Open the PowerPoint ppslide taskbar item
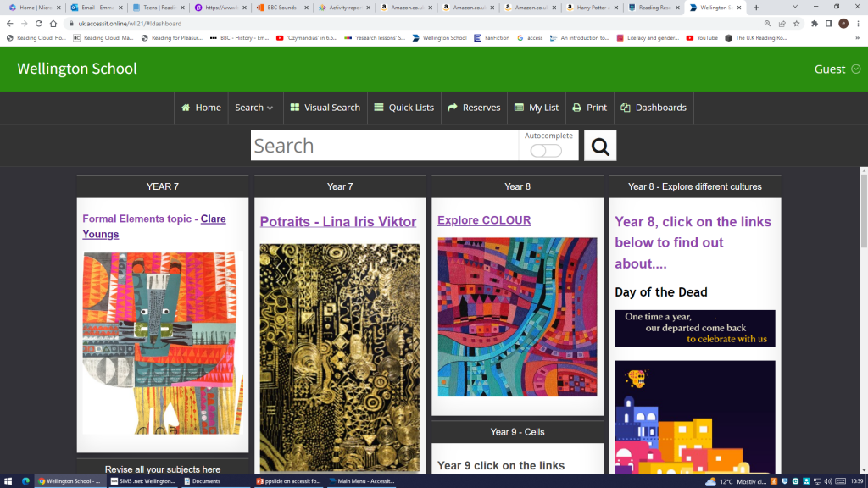Viewport: 868px width, 488px height. tap(288, 481)
